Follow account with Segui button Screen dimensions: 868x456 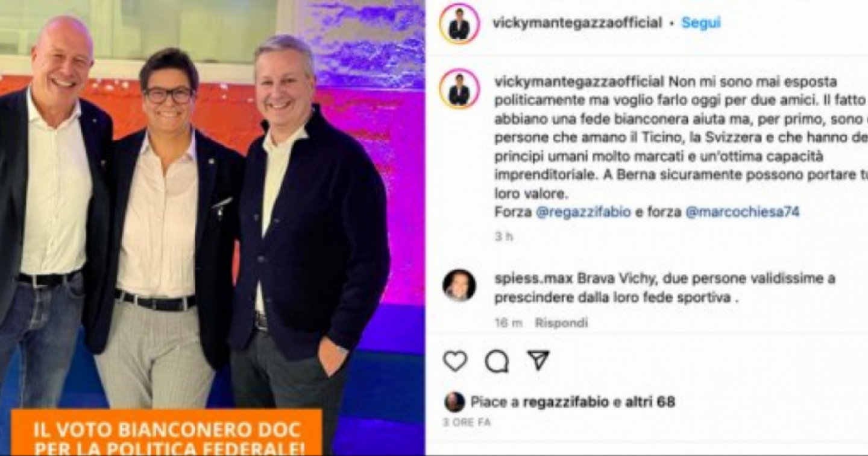pyautogui.click(x=700, y=23)
